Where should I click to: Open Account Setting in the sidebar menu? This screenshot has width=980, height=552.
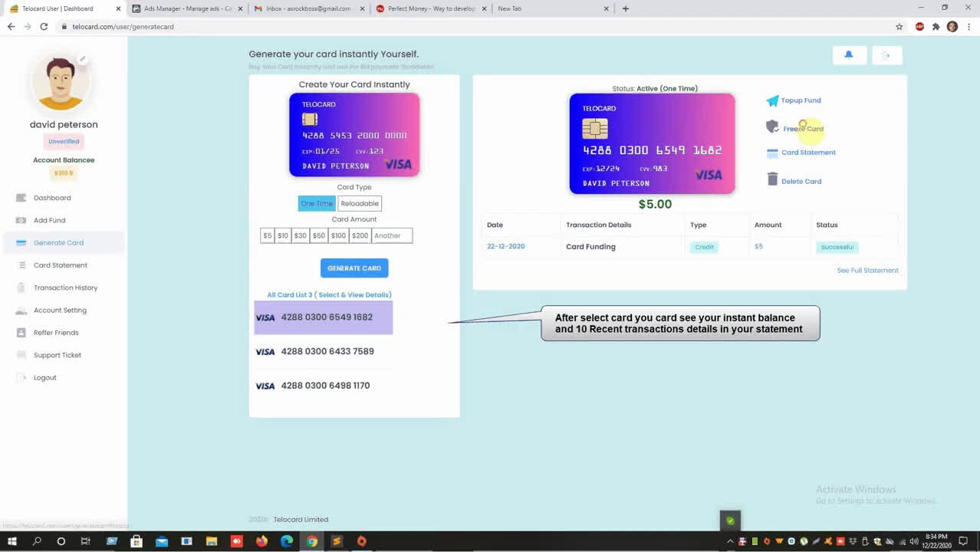pos(60,310)
